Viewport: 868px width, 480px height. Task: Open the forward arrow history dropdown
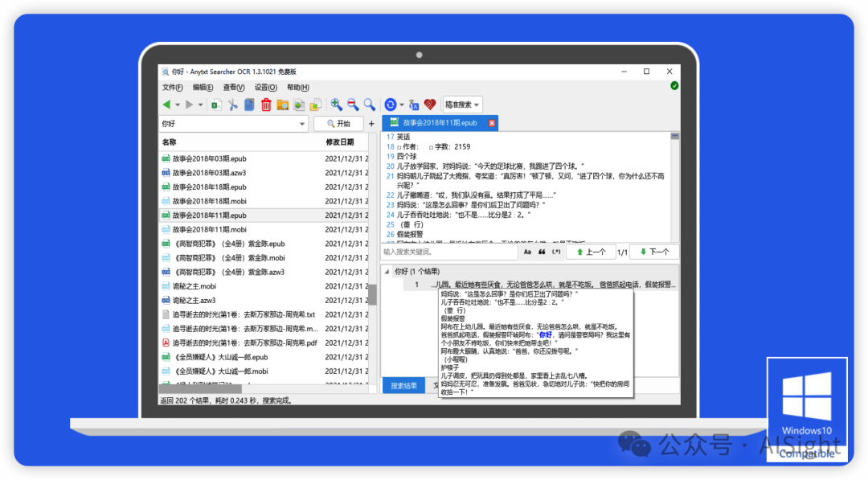pos(200,105)
